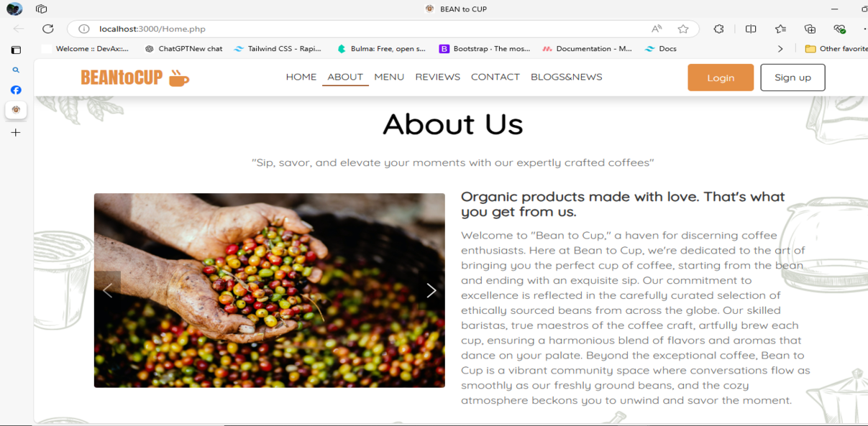Open the REVIEWS navigation link
The image size is (868, 426).
tap(437, 77)
